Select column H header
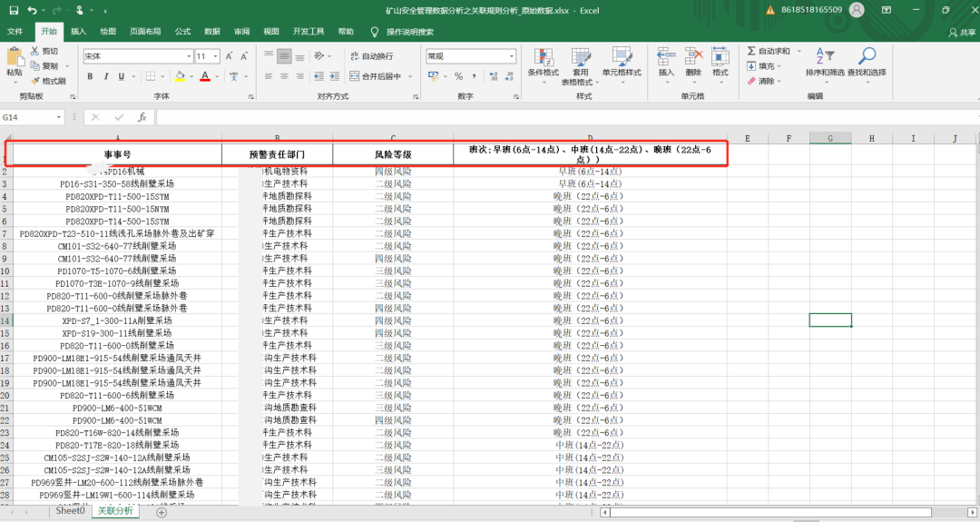The image size is (980, 522). coord(871,138)
